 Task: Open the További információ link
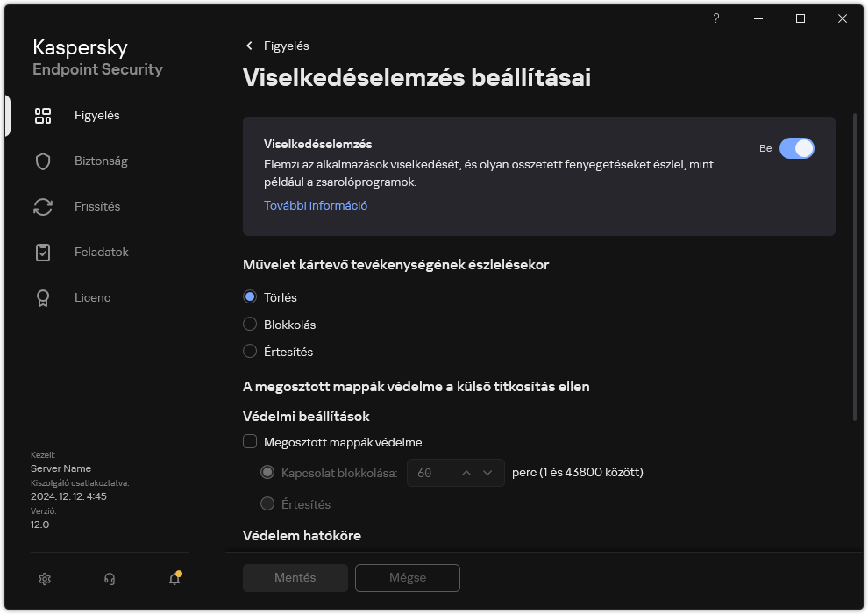pos(315,204)
